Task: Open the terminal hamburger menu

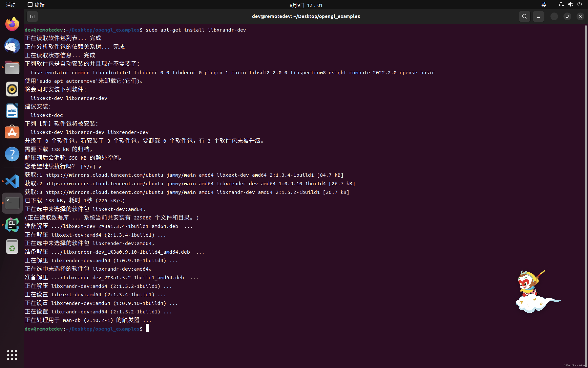Action: pos(538,17)
